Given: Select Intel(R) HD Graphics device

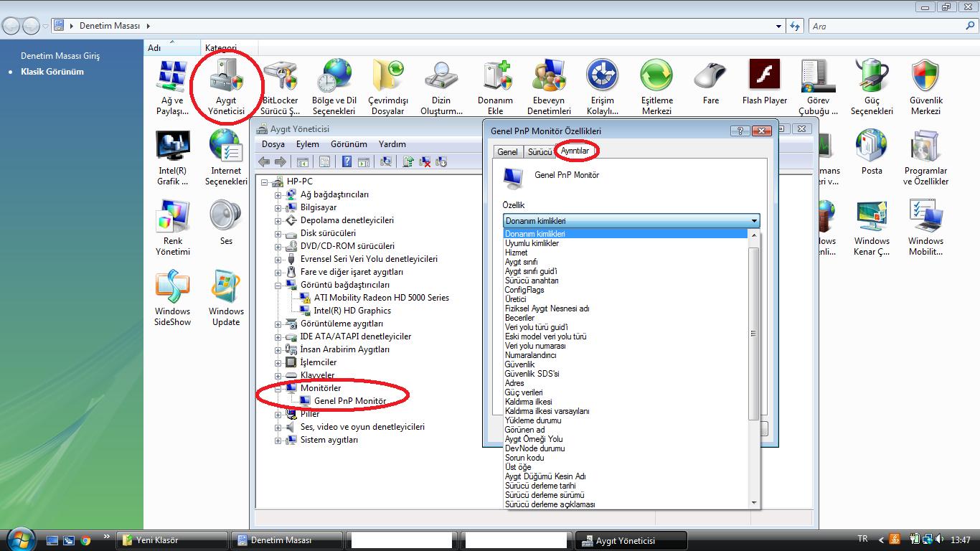Looking at the screenshot, I should click(352, 311).
